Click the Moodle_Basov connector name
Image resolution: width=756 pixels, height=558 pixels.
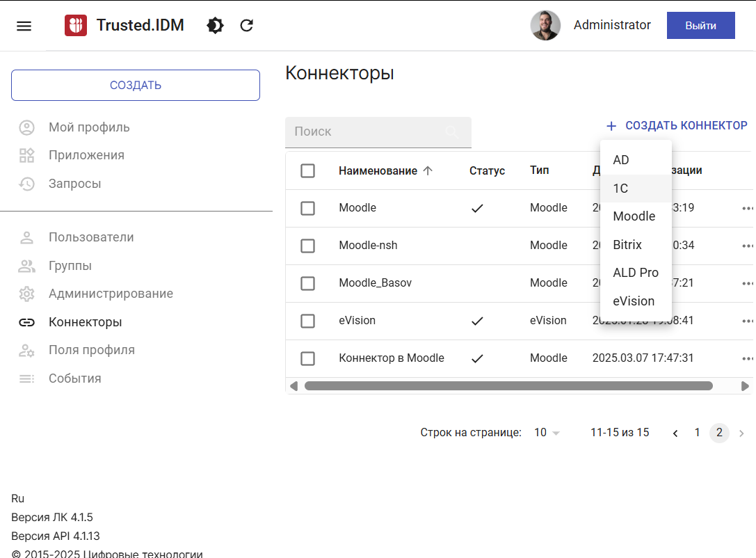click(375, 283)
